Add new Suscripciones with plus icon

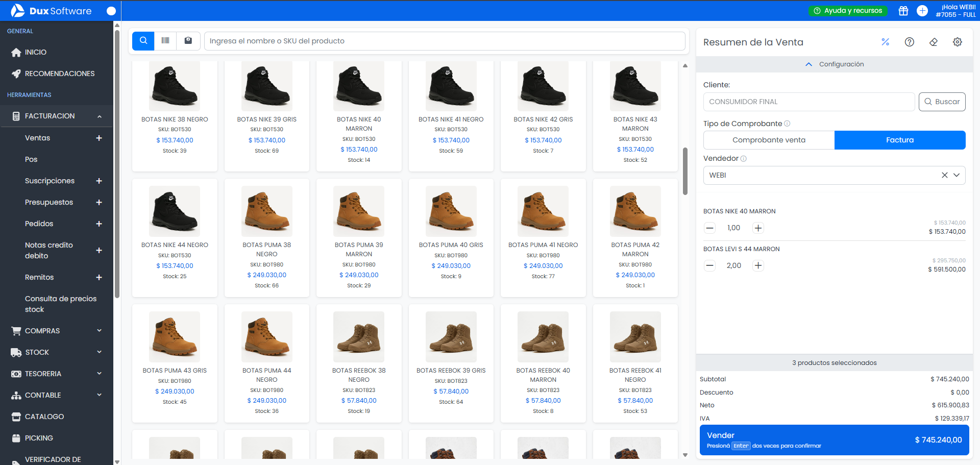pyautogui.click(x=99, y=181)
